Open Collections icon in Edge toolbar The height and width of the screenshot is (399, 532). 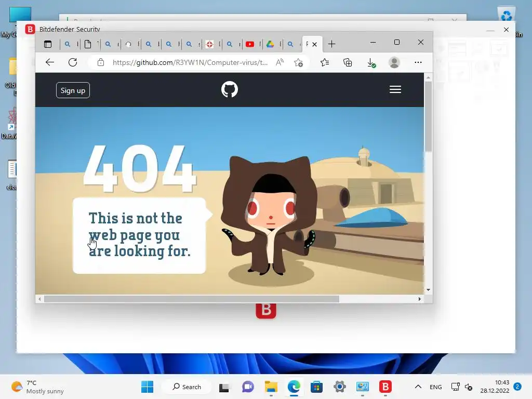click(348, 62)
